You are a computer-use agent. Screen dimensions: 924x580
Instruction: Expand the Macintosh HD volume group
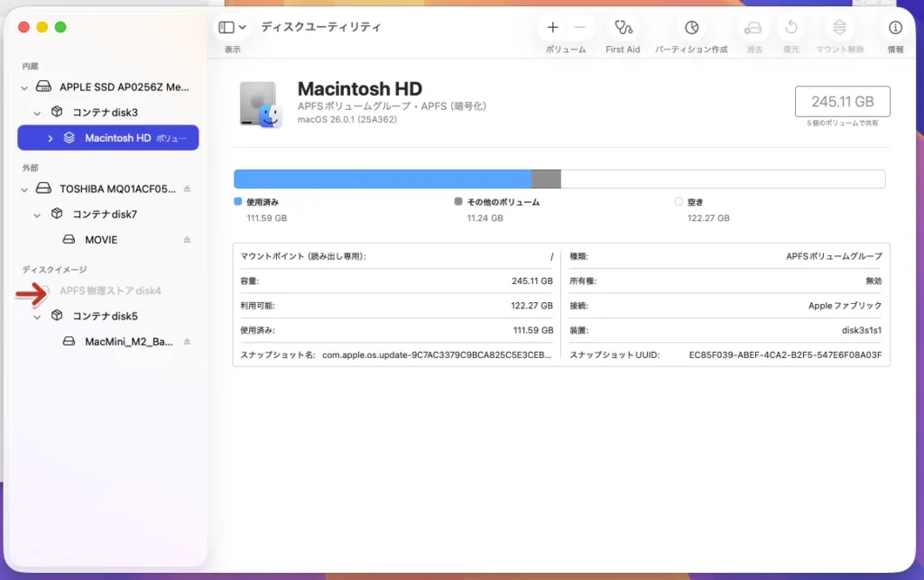(50, 138)
